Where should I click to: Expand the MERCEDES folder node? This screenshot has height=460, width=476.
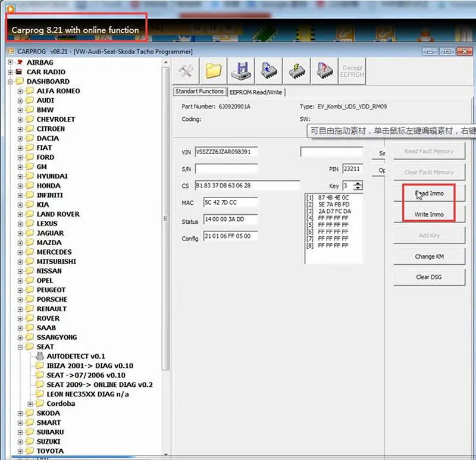click(x=20, y=252)
